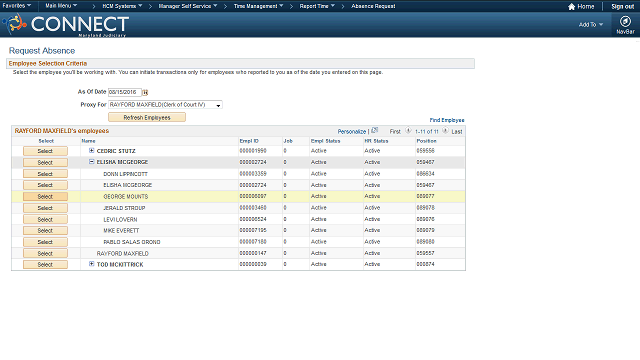Select employee PABLO SALAS ORONO
Viewport: 640px width, 360px height.
pyautogui.click(x=45, y=242)
